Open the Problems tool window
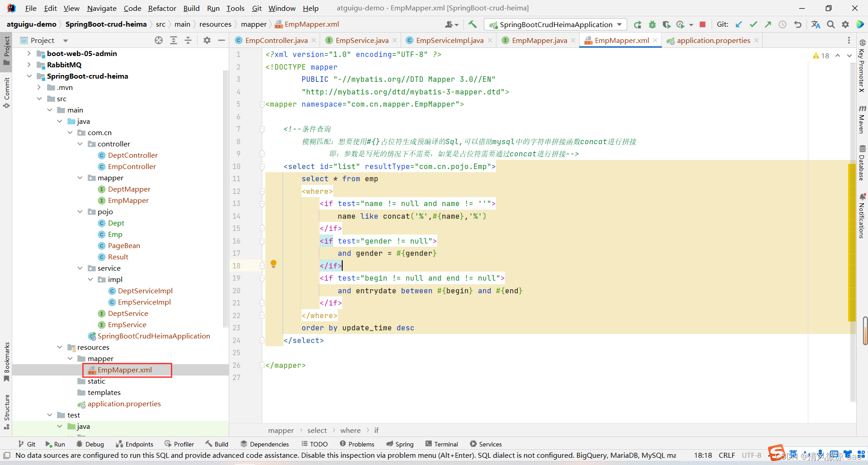The height and width of the screenshot is (465, 868). point(357,444)
